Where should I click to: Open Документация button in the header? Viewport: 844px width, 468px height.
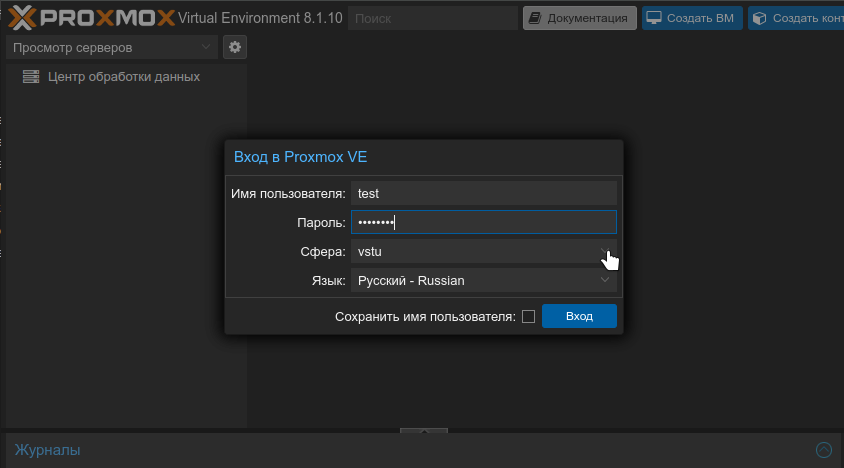580,18
